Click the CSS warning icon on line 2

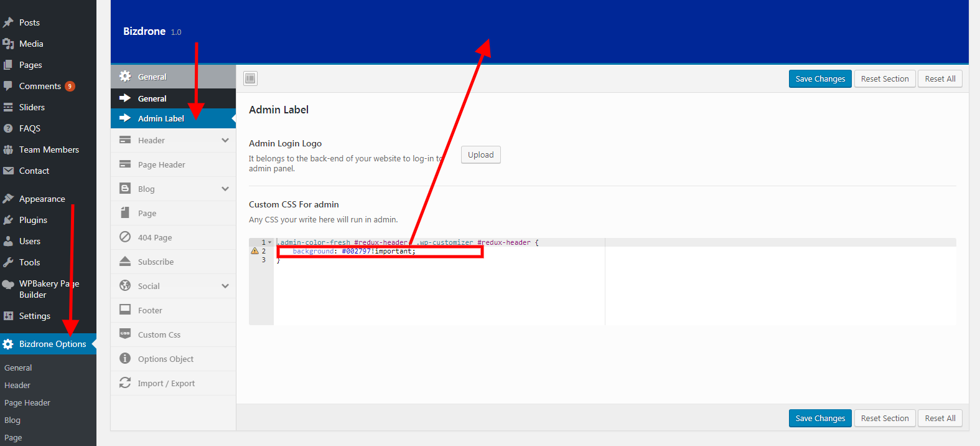254,251
